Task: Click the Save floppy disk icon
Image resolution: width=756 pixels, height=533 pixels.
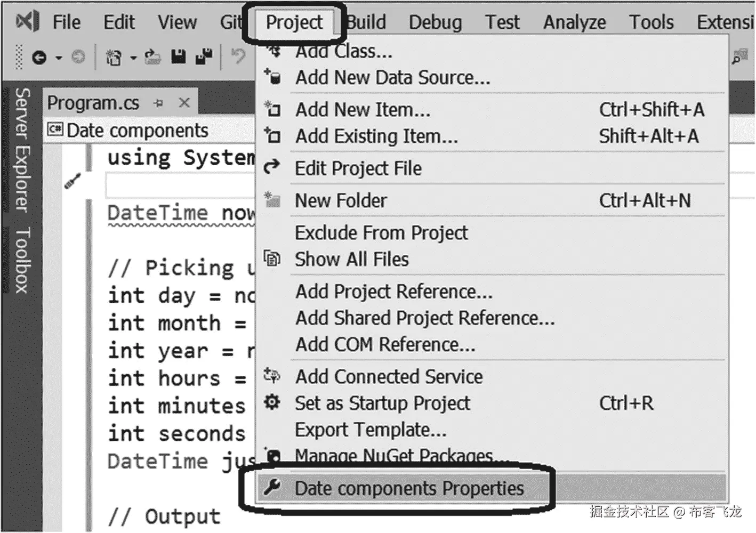Action: [179, 57]
